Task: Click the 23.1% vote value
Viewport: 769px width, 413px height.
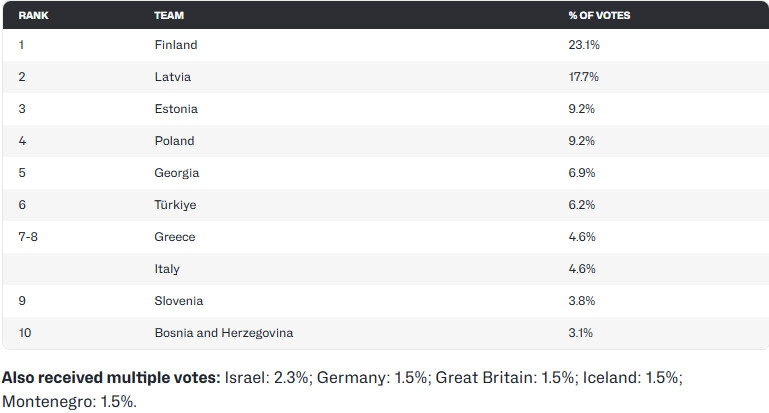Action: coord(584,45)
